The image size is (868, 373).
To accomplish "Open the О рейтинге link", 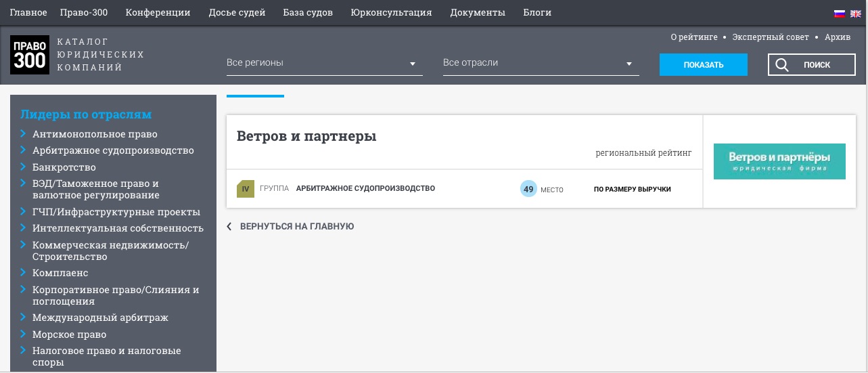I will pos(694,37).
